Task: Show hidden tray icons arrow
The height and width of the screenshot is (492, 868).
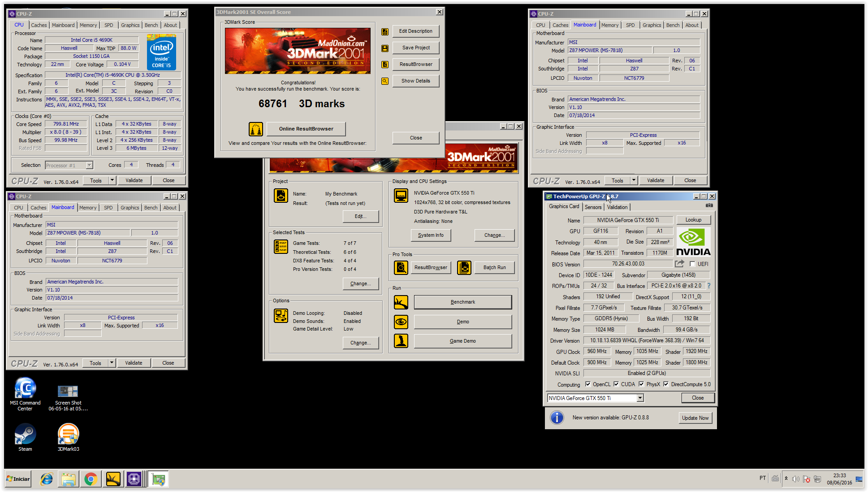Action: coord(786,479)
